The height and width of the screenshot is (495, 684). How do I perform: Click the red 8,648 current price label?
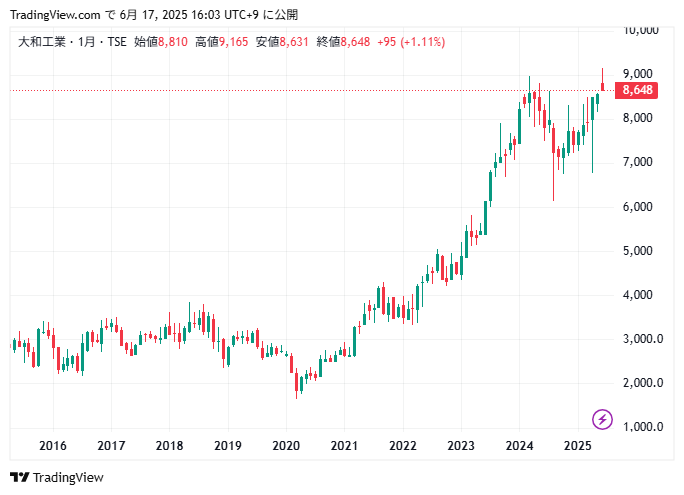[636, 90]
